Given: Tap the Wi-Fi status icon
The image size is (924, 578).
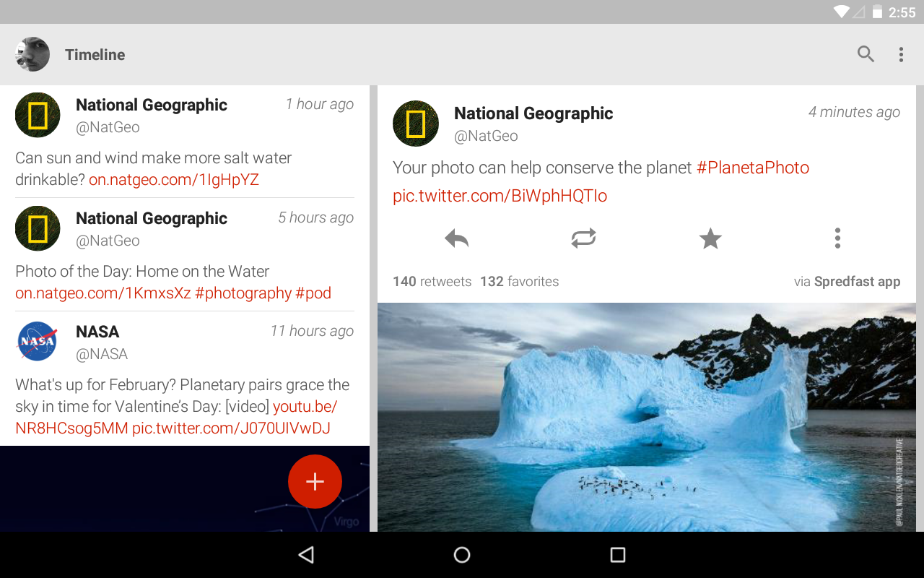Looking at the screenshot, I should click(841, 12).
